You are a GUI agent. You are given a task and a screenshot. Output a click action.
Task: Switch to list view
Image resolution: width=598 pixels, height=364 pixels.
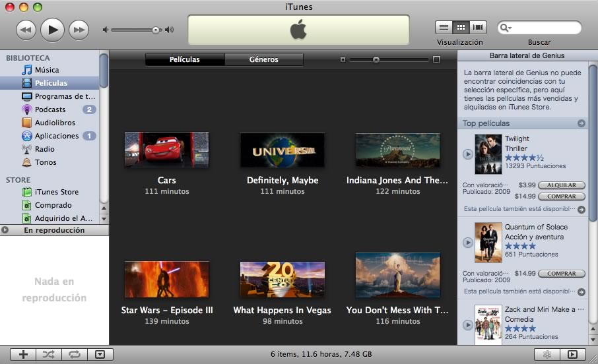[x=444, y=28]
